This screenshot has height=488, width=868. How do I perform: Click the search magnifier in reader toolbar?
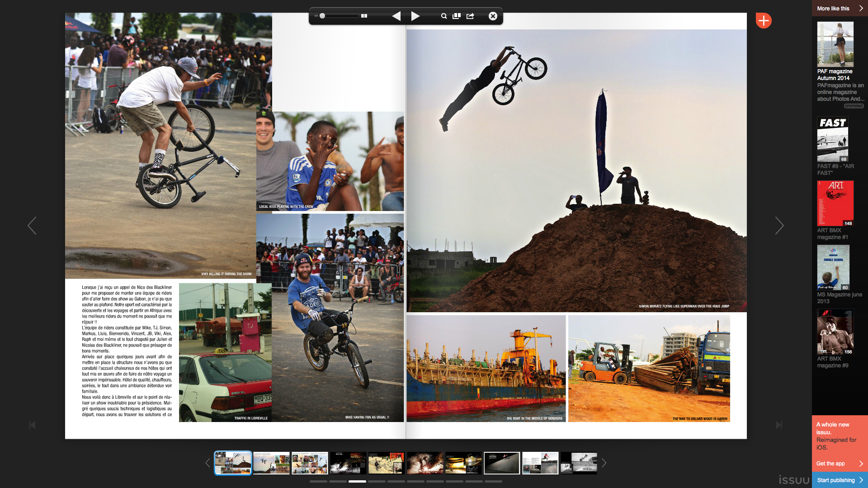point(443,16)
